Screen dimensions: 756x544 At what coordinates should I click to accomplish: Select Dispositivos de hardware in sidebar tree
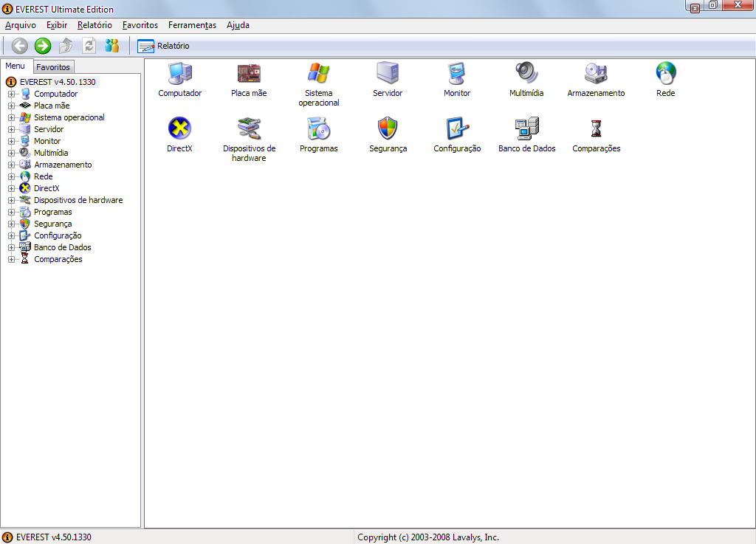[x=78, y=200]
